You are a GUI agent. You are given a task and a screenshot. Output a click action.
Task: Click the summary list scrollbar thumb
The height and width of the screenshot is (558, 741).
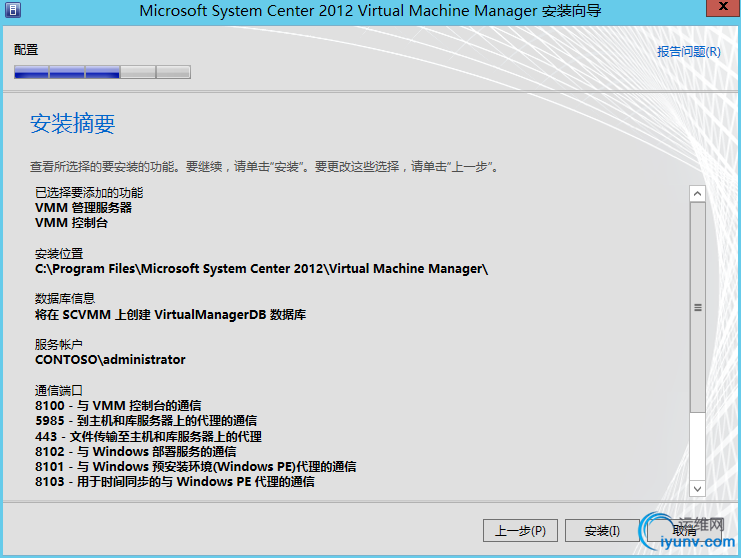698,308
